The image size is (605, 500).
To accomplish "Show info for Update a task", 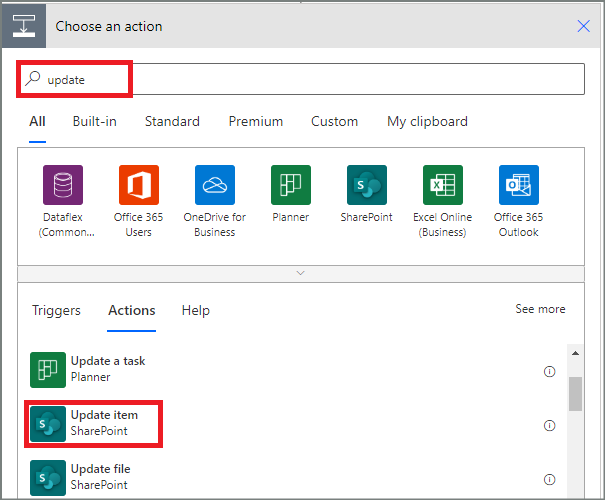I will click(x=549, y=372).
